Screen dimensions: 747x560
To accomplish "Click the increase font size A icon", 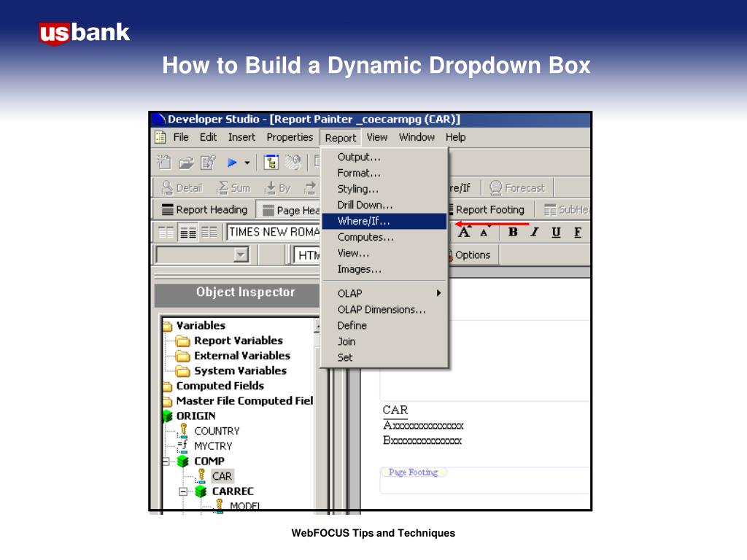I will pos(464,232).
